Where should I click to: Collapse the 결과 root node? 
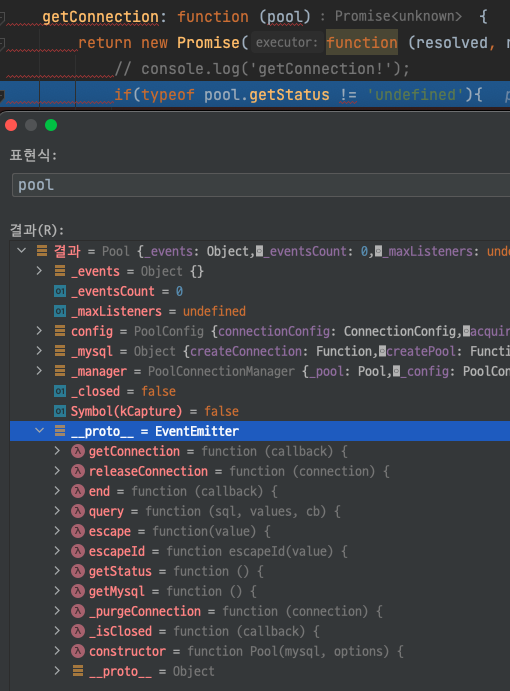(21, 251)
